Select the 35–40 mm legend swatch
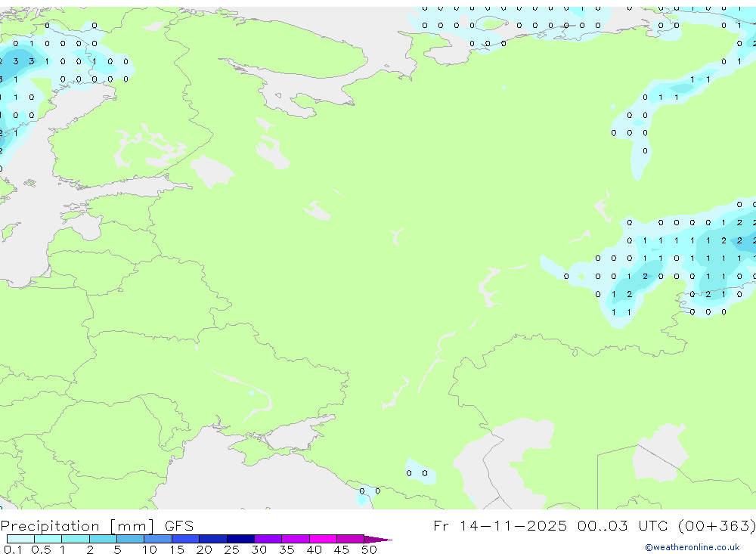756x554 pixels. click(x=296, y=539)
